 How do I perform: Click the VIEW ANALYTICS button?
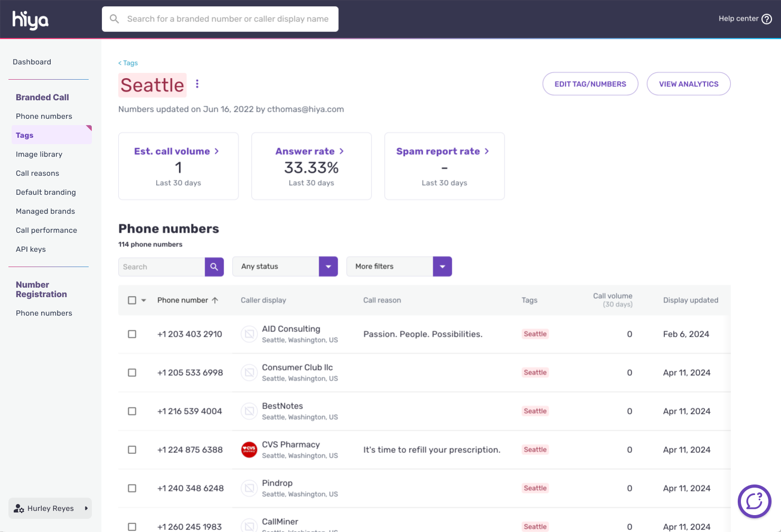(x=688, y=84)
